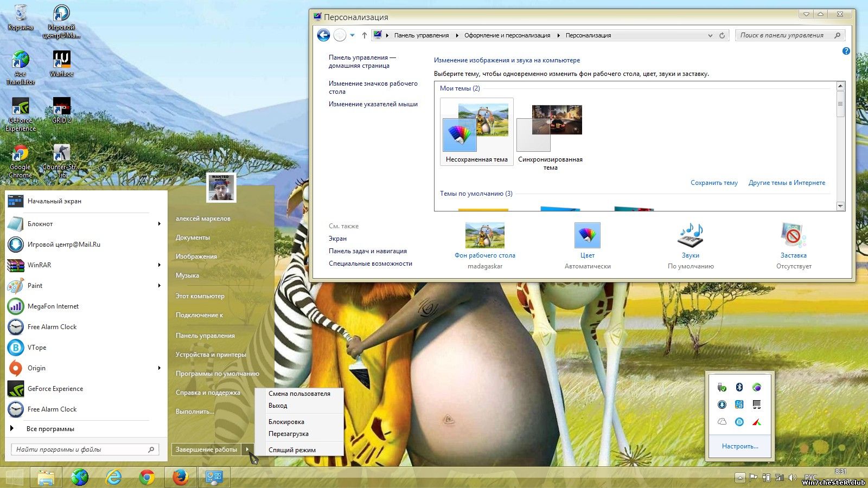
Task: Open Начальный экран from the Start menu
Action: 86,201
